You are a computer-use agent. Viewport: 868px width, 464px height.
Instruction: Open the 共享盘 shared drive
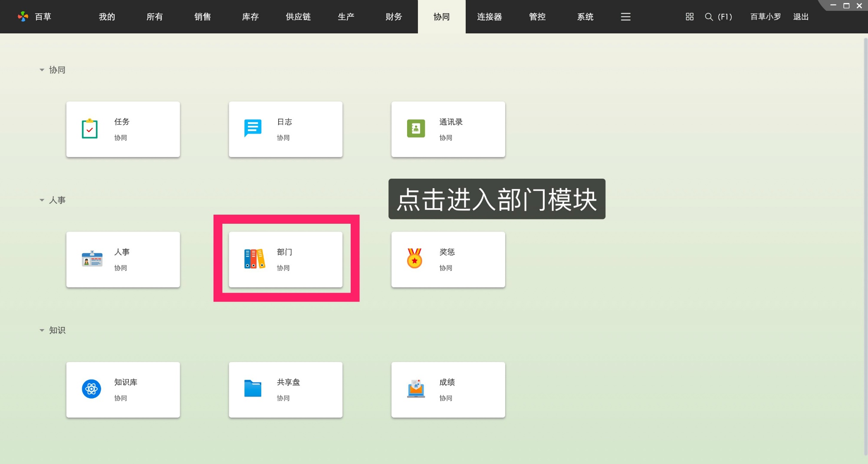click(286, 389)
